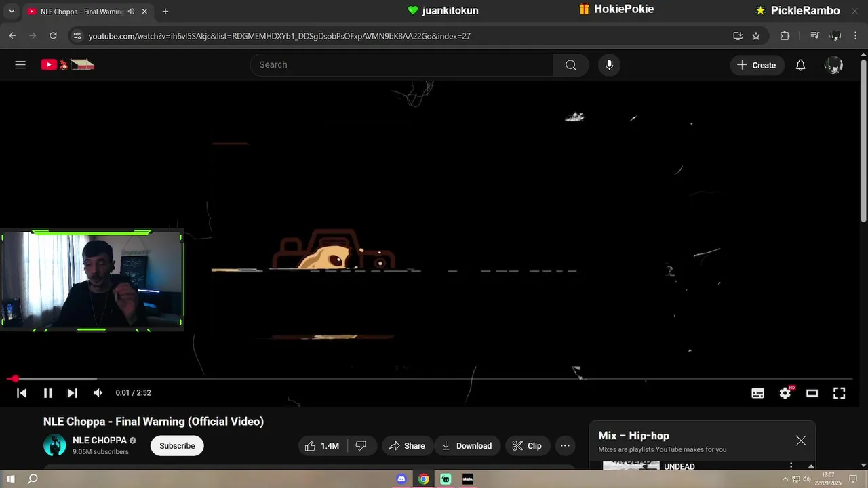Open Chrome extensions puzzle icon
The height and width of the screenshot is (488, 868).
pos(785,36)
